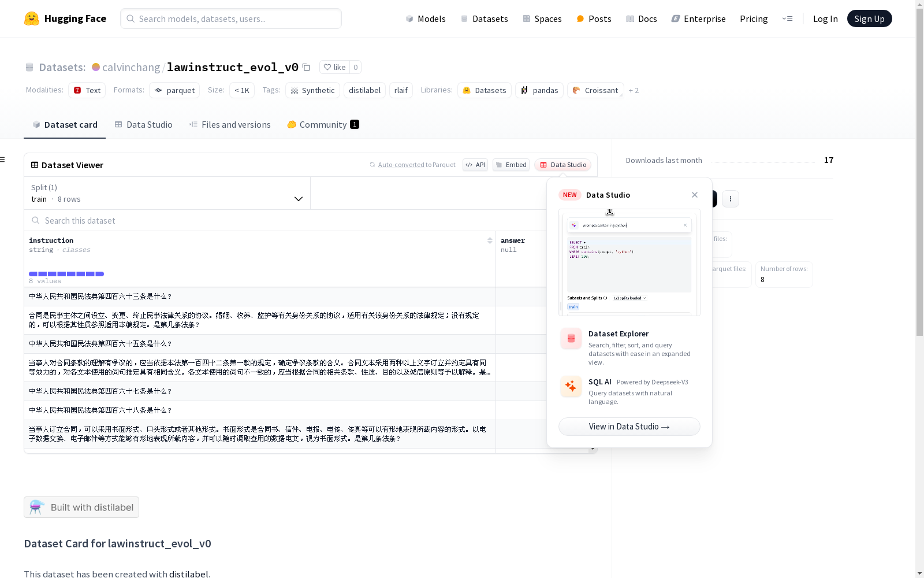This screenshot has height=578, width=924.
Task: Click the Datasets library tag
Action: [x=485, y=90]
